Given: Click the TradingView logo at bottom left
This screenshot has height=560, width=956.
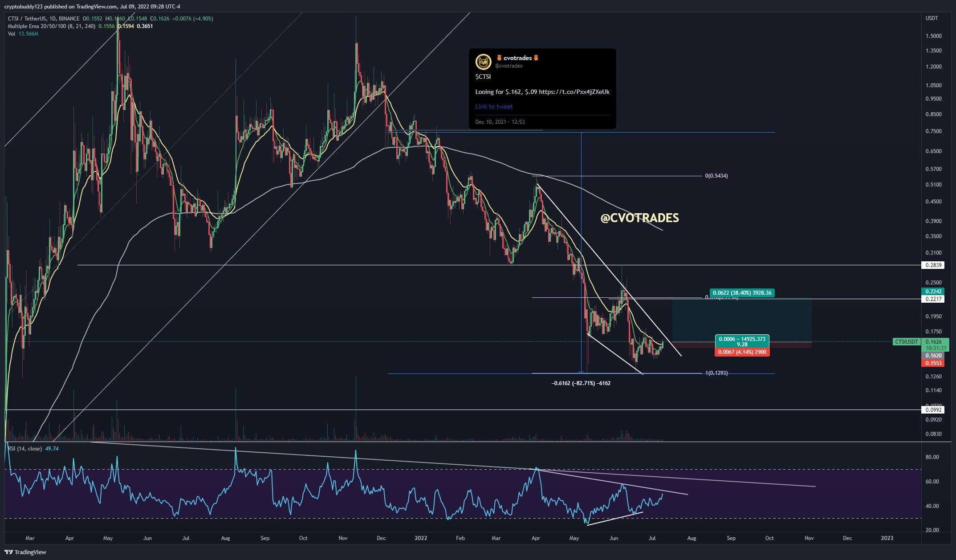Looking at the screenshot, I should [x=25, y=552].
